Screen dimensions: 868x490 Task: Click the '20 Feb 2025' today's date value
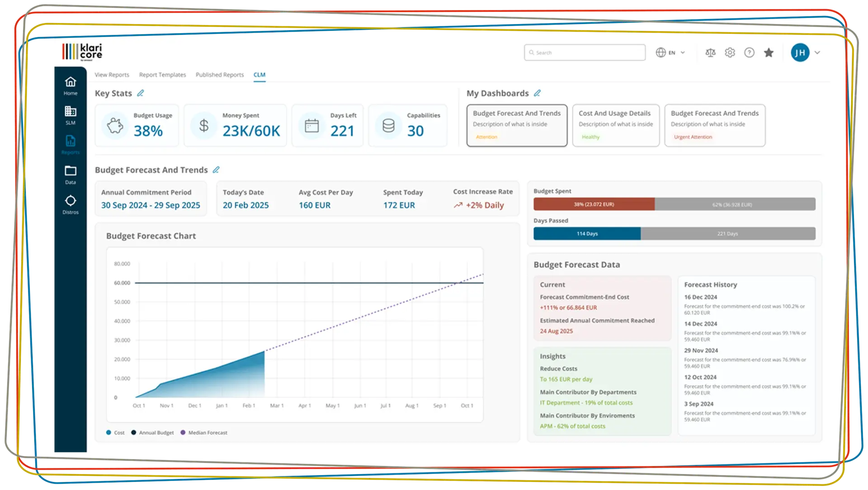click(245, 205)
